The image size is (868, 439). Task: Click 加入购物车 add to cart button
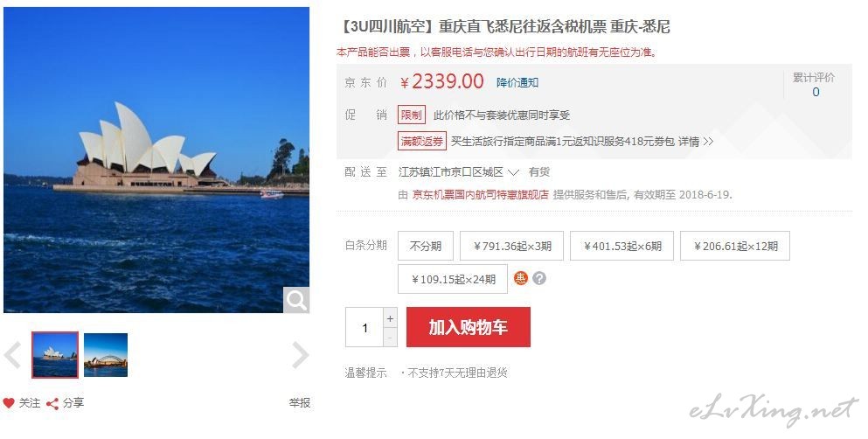(x=469, y=327)
